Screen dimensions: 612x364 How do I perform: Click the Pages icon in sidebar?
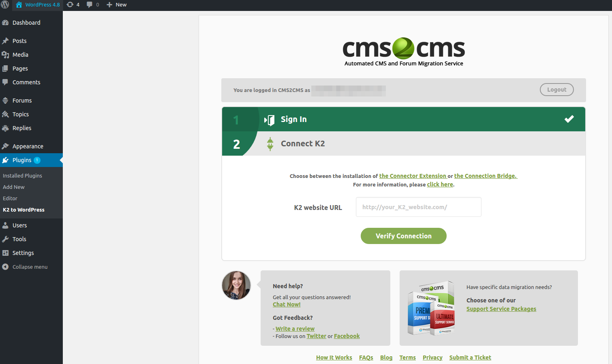coord(5,69)
